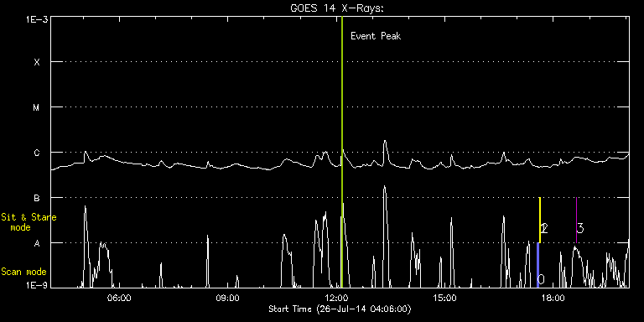This screenshot has width=644, height=322.
Task: Click the '09:00' time axis label
Action: 228,299
